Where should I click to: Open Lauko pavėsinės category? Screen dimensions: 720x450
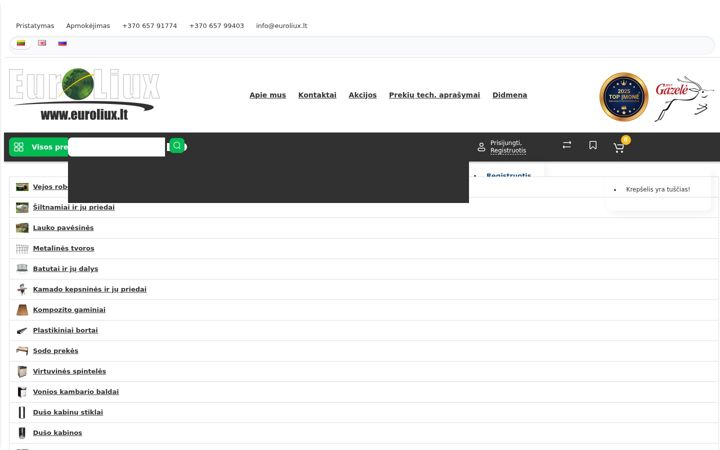tap(63, 228)
